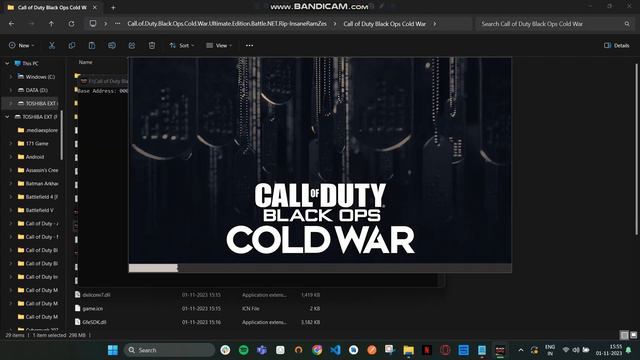Click the PC monitor icon in address bar

tap(93, 24)
